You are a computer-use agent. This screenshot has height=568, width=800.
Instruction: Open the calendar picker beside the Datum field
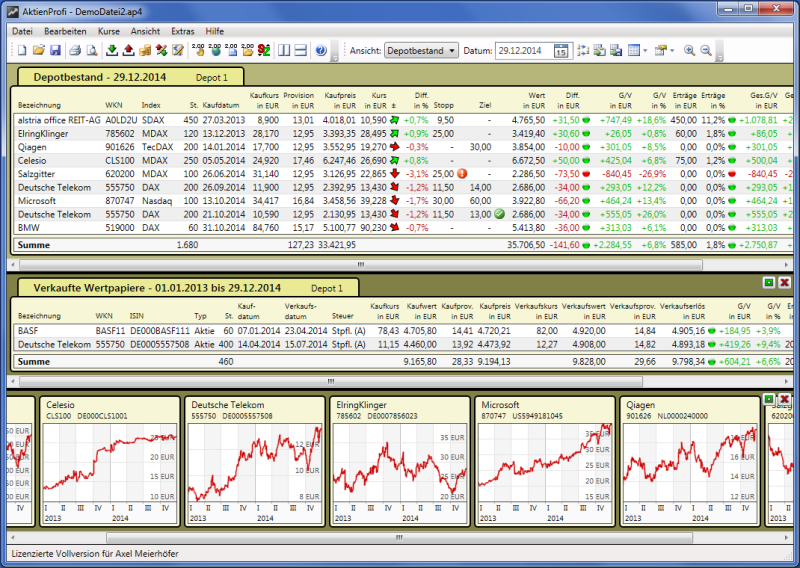pyautogui.click(x=560, y=50)
